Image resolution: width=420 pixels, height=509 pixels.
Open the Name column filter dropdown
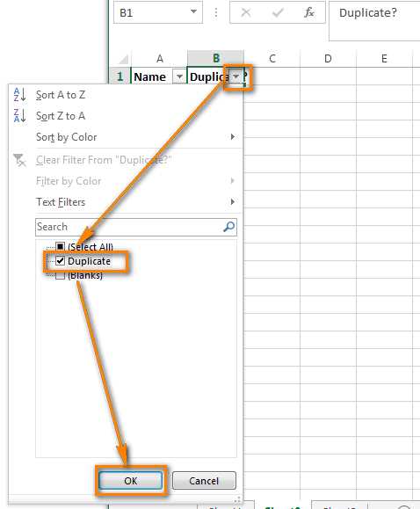(179, 77)
